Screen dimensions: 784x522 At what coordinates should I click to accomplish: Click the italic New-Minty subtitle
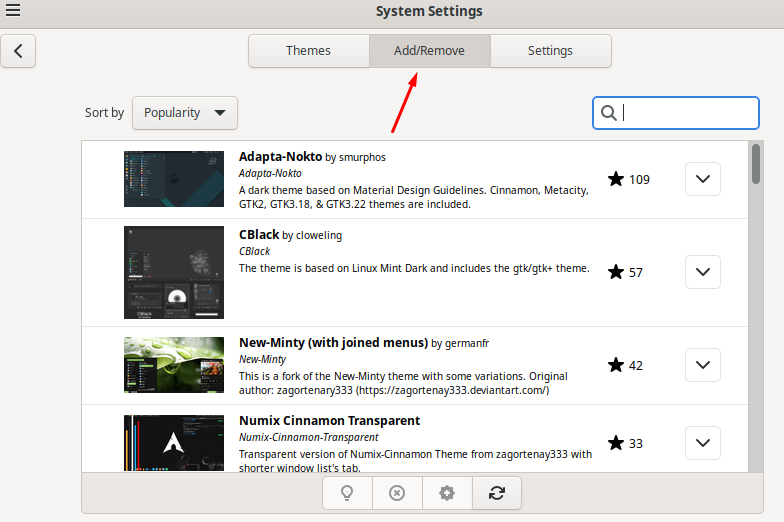(262, 360)
